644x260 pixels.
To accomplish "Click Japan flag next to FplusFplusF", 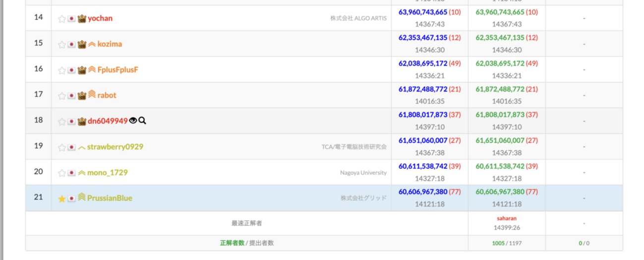I will click(x=71, y=70).
